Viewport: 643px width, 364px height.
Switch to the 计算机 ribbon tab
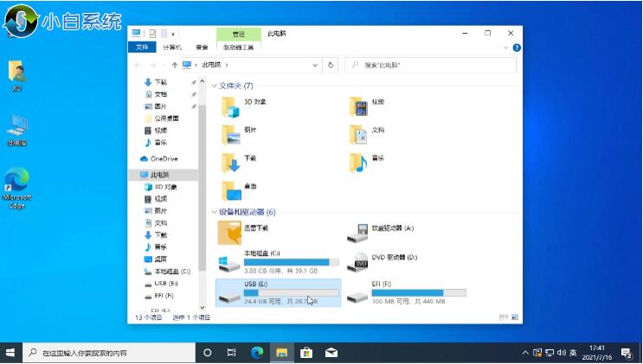[172, 48]
